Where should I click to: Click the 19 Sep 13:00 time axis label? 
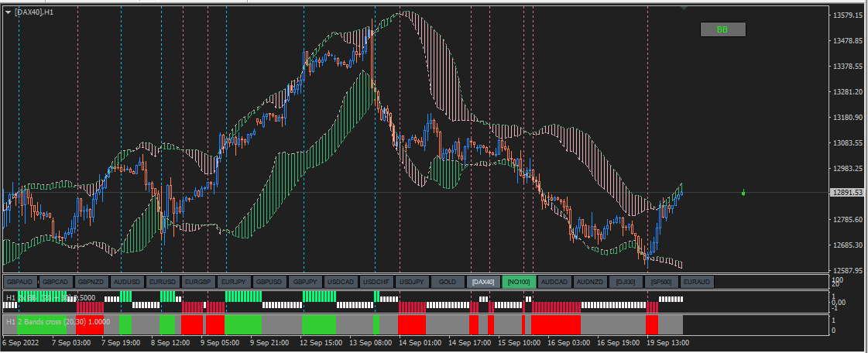click(668, 343)
